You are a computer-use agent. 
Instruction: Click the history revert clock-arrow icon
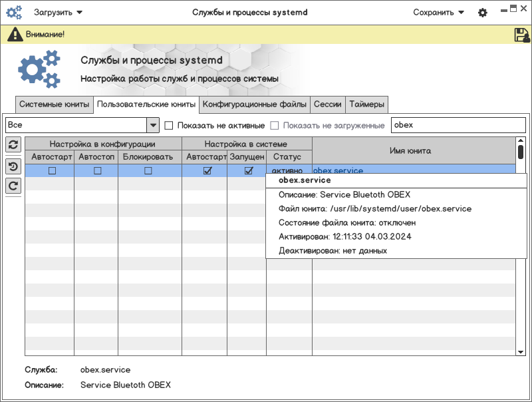[13, 166]
